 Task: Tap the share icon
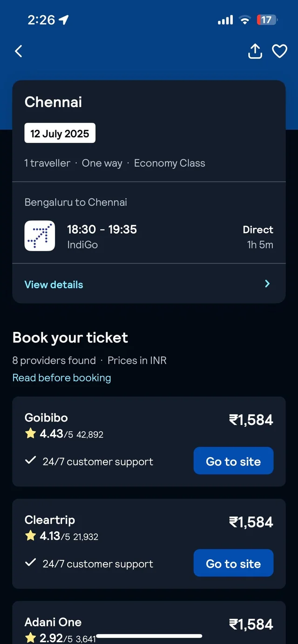[255, 51]
